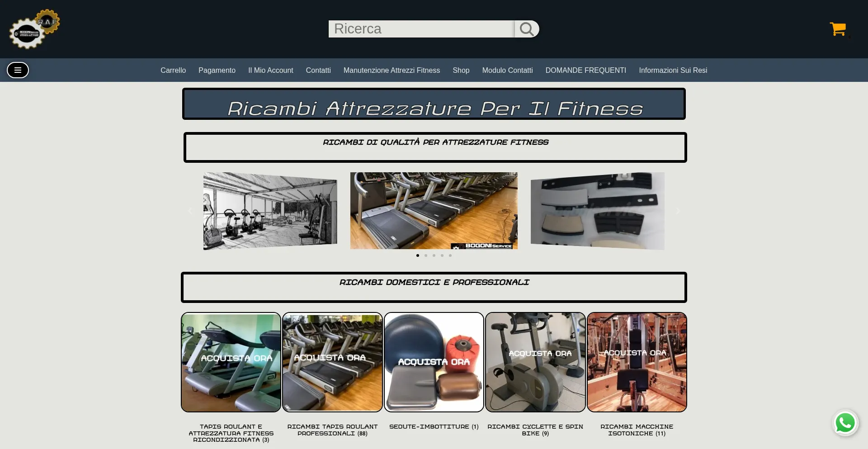Select the third carousel pagination dot
This screenshot has height=449, width=868.
pyautogui.click(x=434, y=255)
